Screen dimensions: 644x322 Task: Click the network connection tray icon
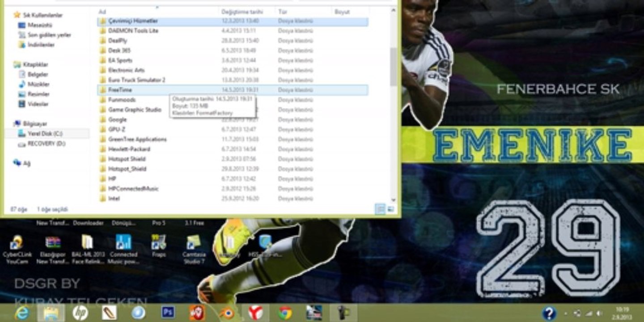pyautogui.click(x=577, y=313)
